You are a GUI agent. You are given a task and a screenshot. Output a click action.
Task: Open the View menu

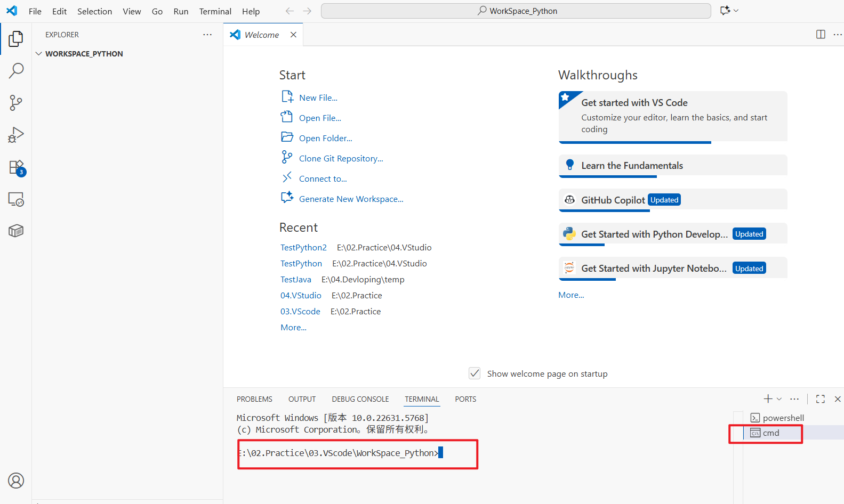tap(132, 11)
